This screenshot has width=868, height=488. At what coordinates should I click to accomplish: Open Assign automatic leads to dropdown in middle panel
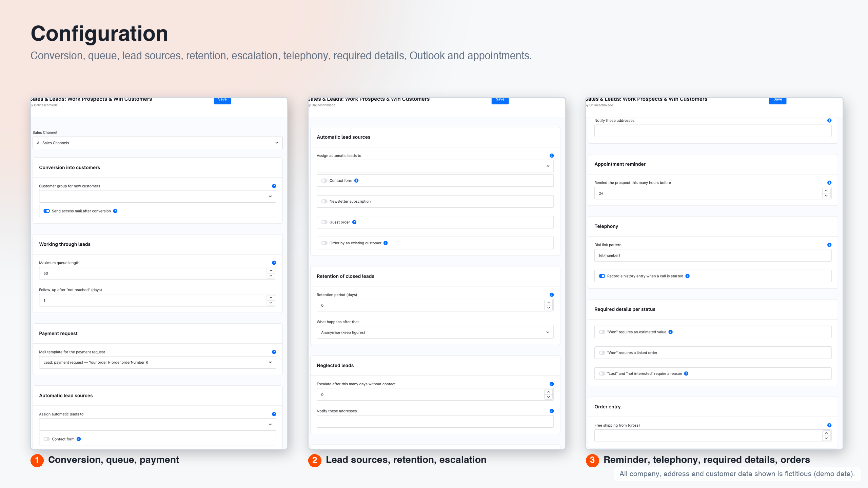[x=435, y=166]
